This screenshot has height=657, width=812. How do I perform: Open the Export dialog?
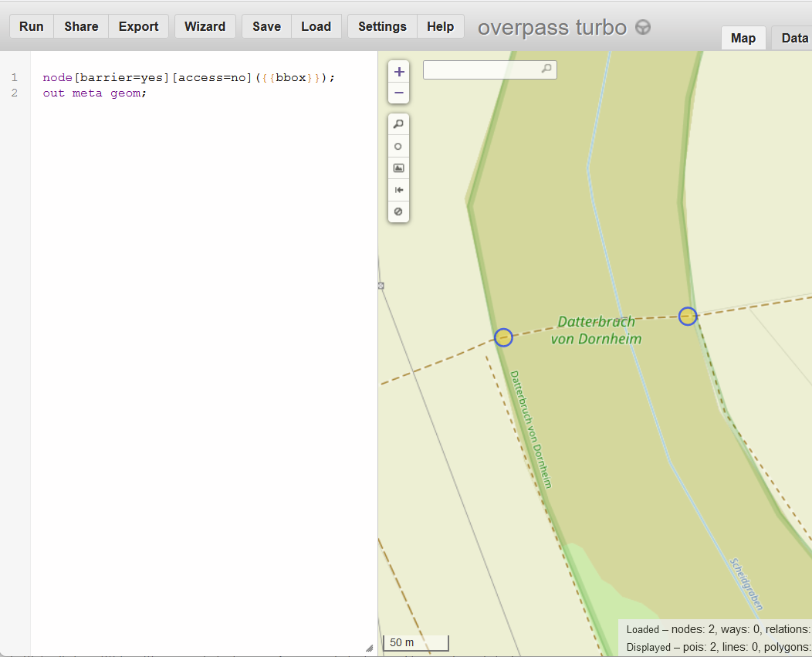(138, 26)
